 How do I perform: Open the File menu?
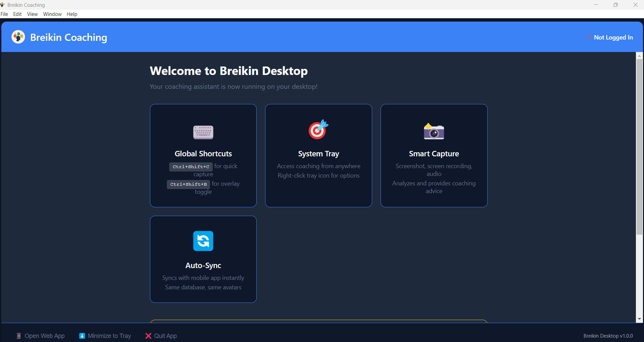4,14
